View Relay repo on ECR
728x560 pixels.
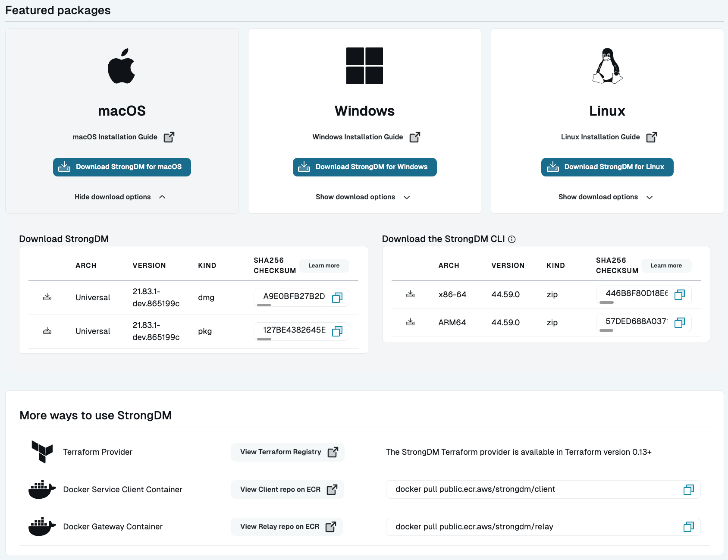click(x=287, y=527)
